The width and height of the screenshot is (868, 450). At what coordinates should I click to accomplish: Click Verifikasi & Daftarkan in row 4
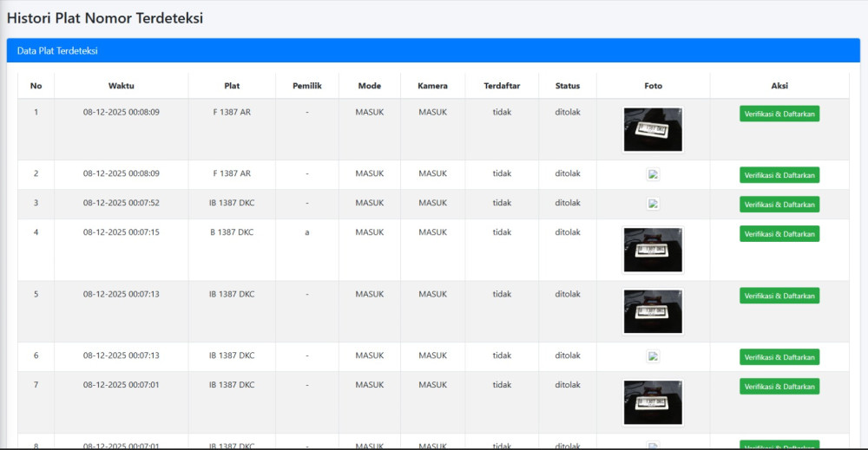pyautogui.click(x=779, y=234)
